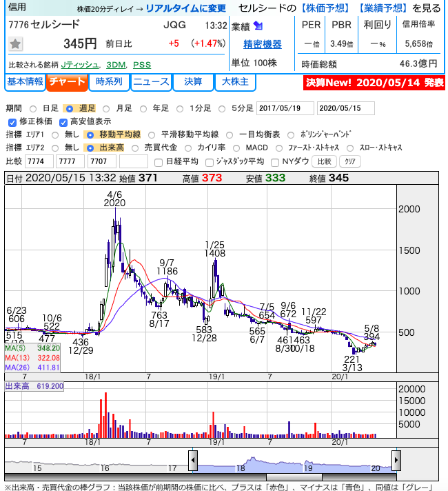
Task: Click comparison code field 7707
Action: [102, 161]
